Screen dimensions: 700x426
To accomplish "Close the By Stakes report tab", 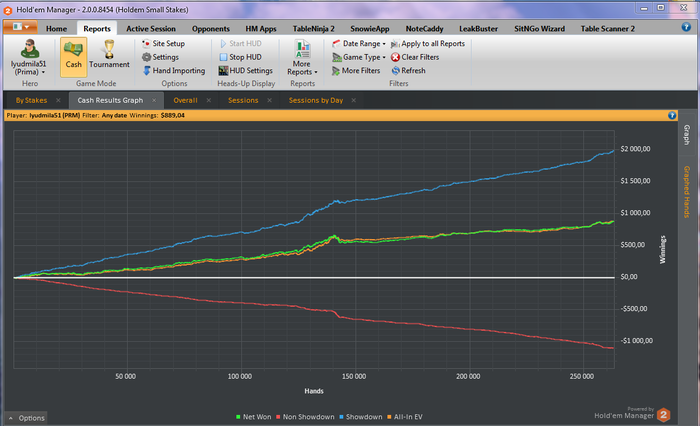I will point(58,100).
